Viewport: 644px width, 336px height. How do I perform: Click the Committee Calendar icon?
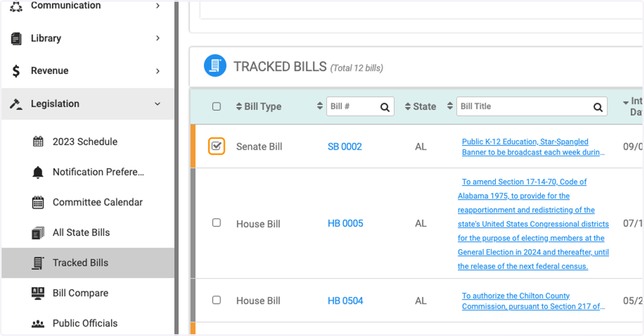(x=38, y=202)
